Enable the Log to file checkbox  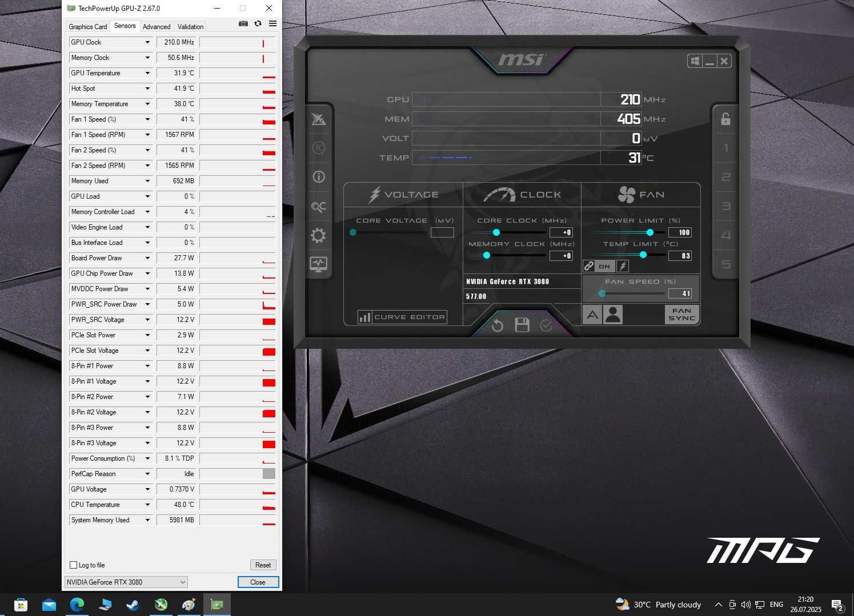click(73, 565)
